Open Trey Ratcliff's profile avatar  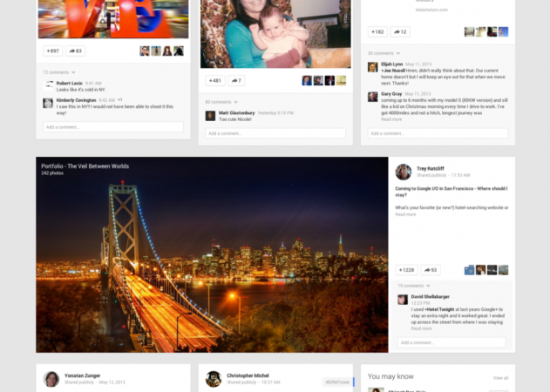(404, 172)
